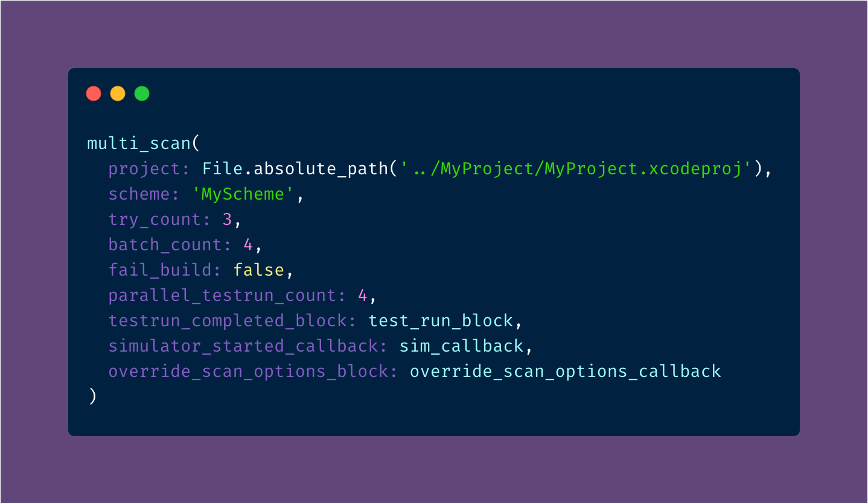
Task: Click the false boolean value
Action: click(258, 270)
